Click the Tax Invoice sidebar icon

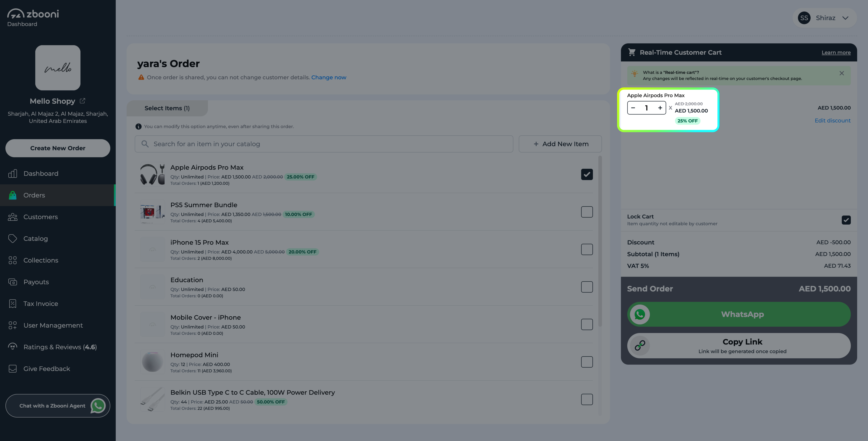pos(13,303)
